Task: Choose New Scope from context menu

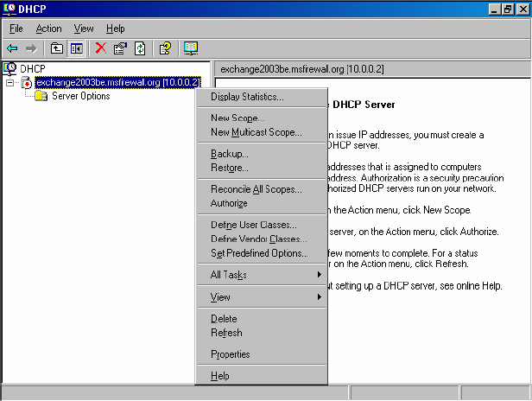Action: click(262, 118)
